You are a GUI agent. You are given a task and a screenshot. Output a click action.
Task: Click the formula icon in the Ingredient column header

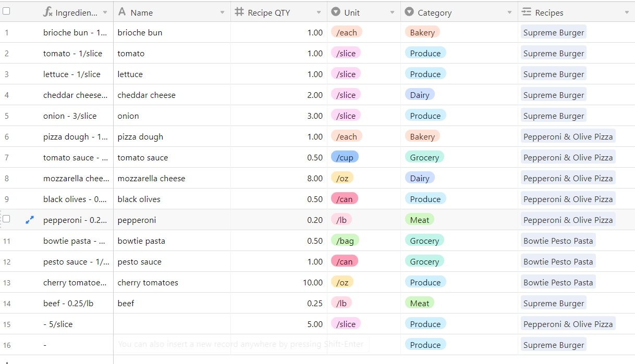(x=47, y=12)
